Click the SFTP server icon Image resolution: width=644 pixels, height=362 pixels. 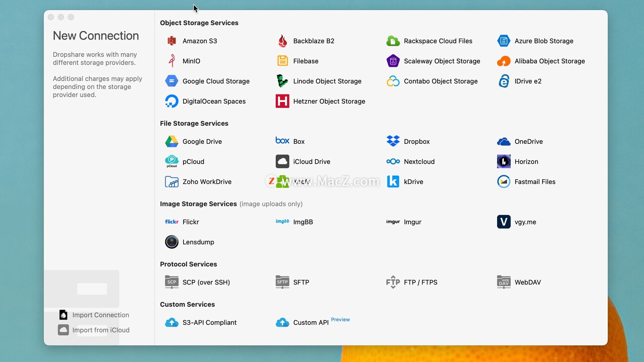(x=282, y=282)
